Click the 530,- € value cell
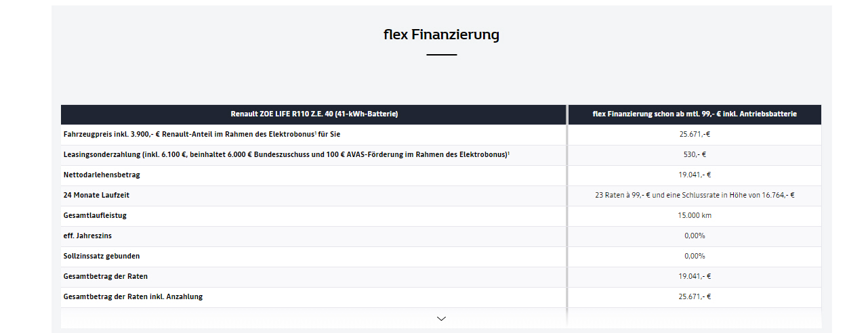The width and height of the screenshot is (868, 333). pos(695,155)
